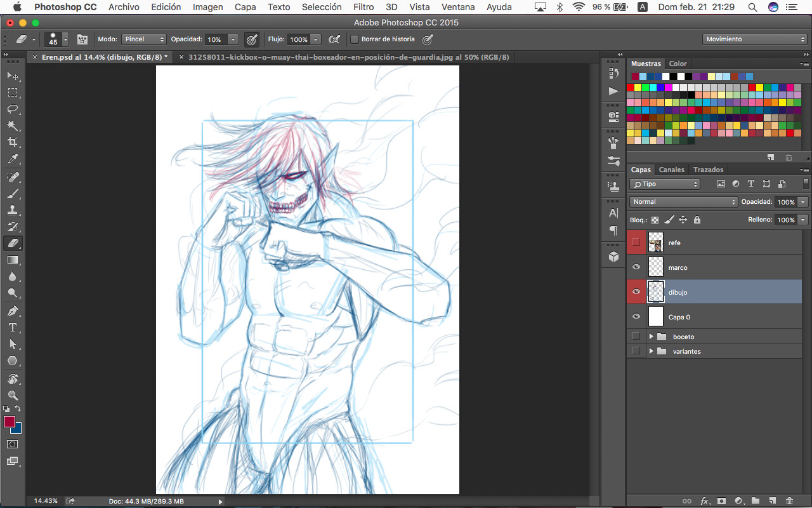Hide the marco layer
This screenshot has width=812, height=508.
[636, 267]
